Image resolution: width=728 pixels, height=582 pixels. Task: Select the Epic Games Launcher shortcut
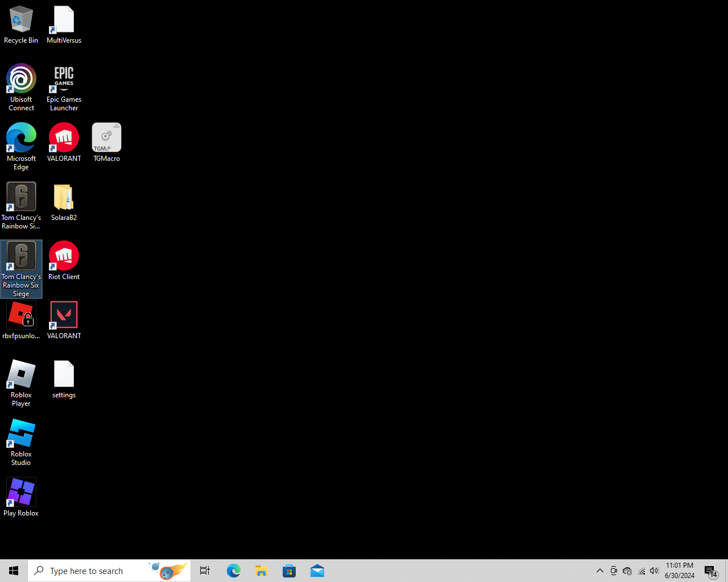64,88
